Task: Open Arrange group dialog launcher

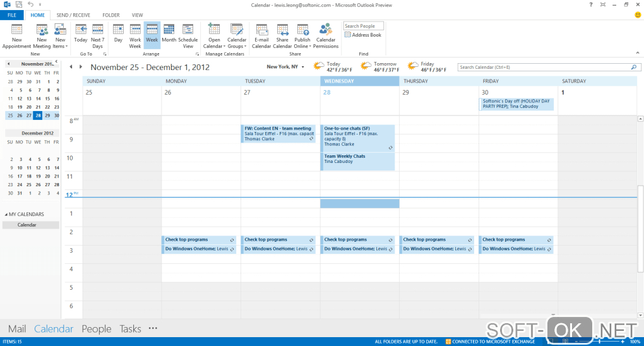Action: (197, 54)
